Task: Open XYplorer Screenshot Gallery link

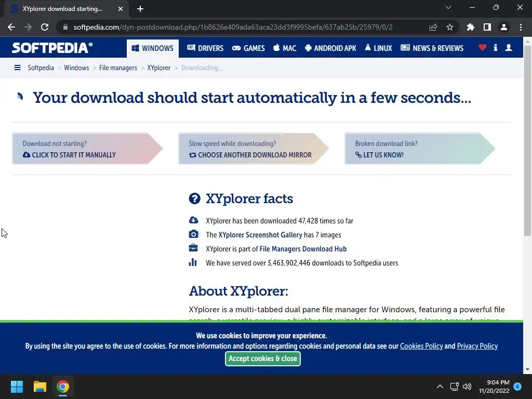Action: click(x=260, y=235)
